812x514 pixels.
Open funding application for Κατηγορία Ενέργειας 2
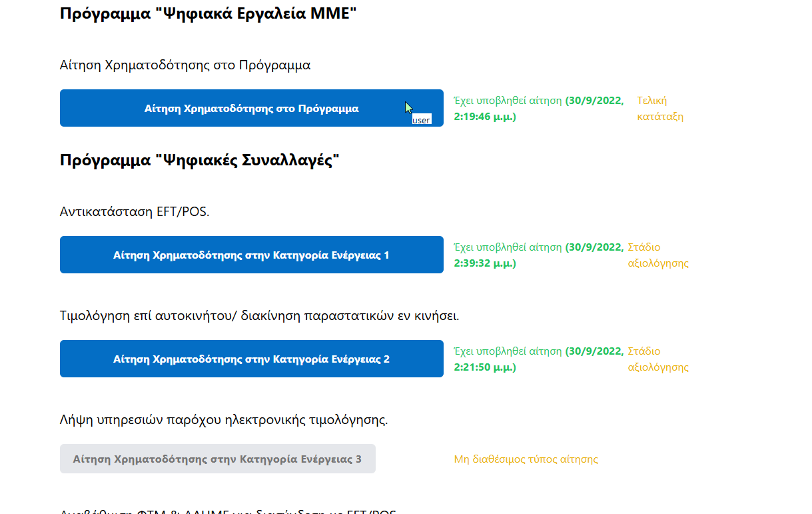(x=252, y=359)
